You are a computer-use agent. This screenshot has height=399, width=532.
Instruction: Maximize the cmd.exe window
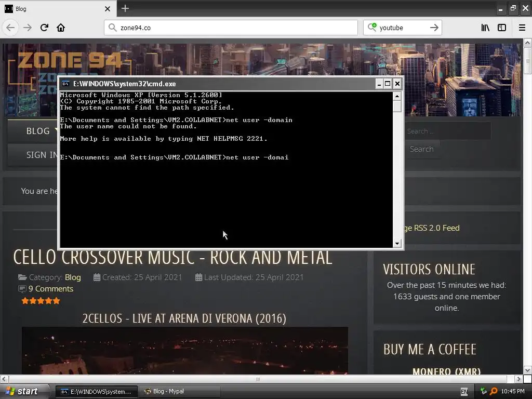[x=388, y=84]
